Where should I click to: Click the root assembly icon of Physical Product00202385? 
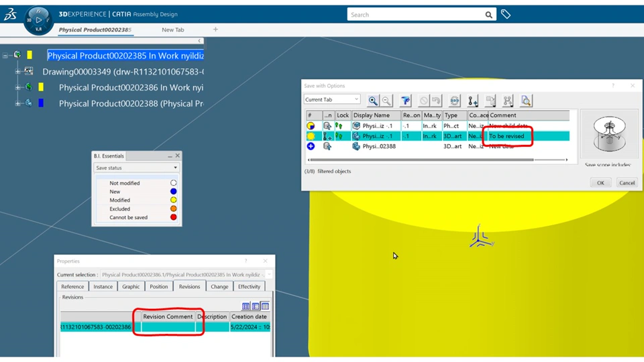pos(17,54)
